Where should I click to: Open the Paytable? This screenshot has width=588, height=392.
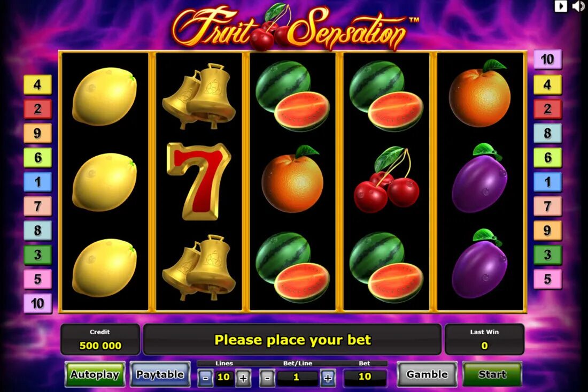(160, 374)
